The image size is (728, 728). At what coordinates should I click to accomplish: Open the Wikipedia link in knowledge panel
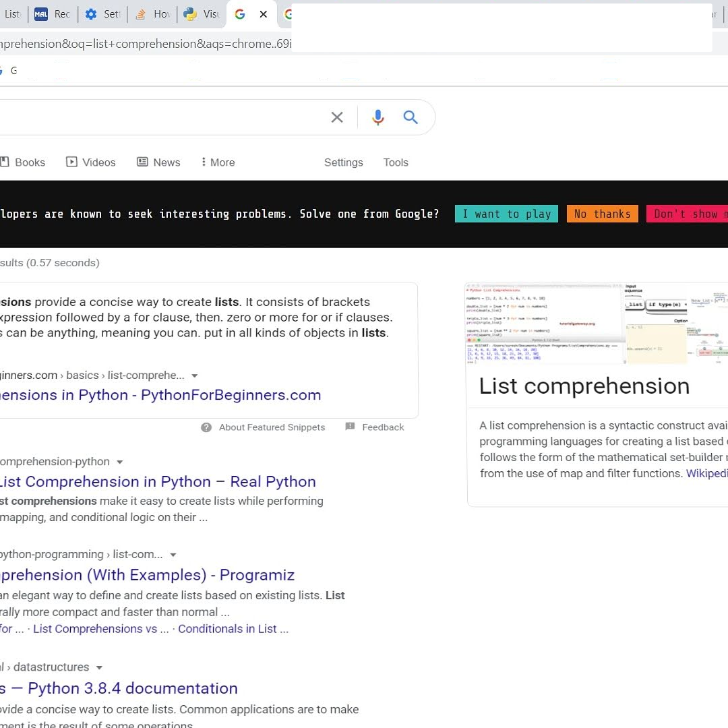click(x=706, y=474)
